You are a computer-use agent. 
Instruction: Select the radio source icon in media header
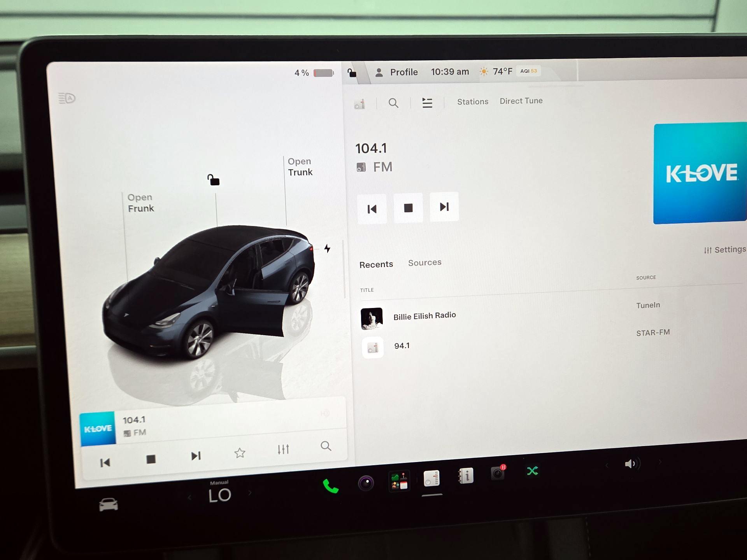[x=359, y=104]
